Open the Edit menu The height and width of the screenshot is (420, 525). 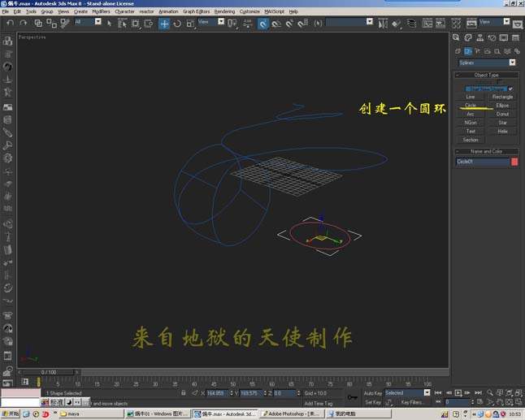[x=17, y=11]
